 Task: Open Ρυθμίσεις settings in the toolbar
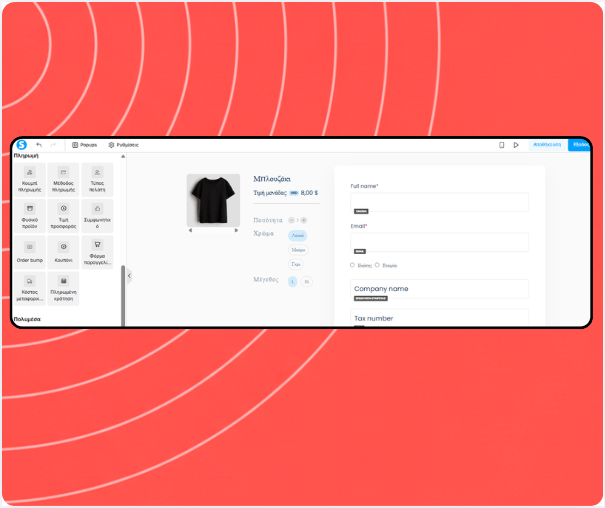click(x=123, y=145)
